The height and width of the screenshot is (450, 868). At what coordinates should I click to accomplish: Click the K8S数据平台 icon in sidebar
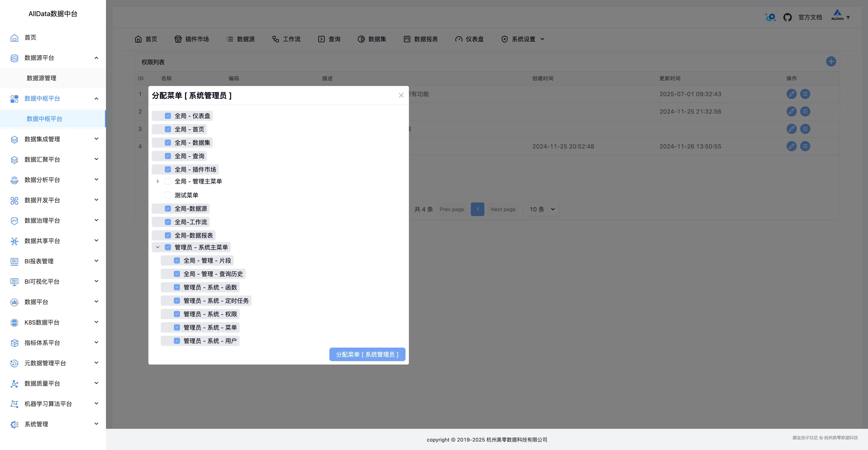click(x=14, y=322)
